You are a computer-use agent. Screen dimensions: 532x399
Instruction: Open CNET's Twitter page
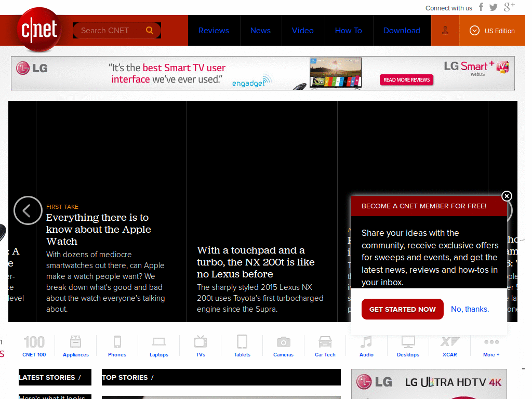coord(494,7)
